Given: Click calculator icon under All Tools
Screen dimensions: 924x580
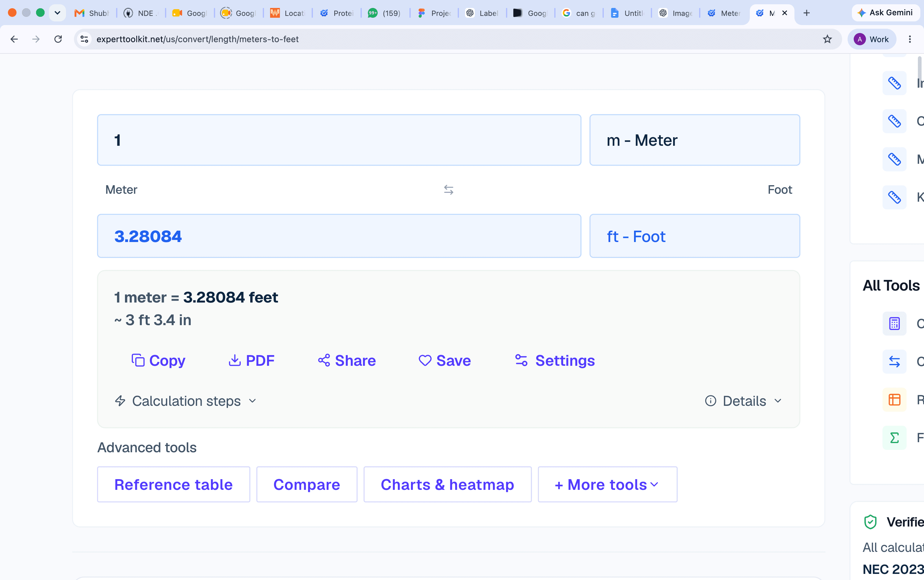Looking at the screenshot, I should pos(894,323).
